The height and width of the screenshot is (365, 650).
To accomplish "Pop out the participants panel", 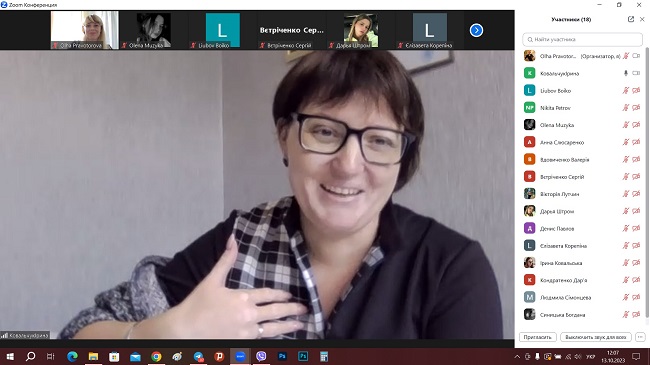I will (x=631, y=19).
